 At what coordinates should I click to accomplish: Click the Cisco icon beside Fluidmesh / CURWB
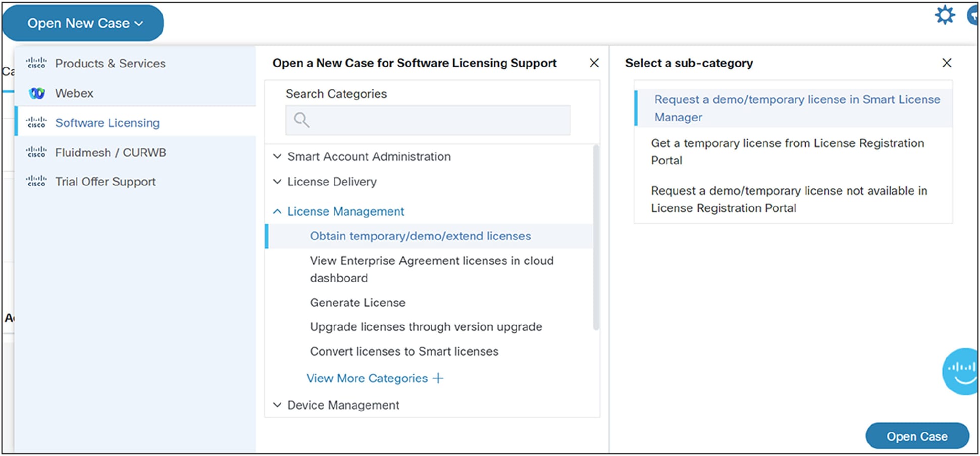coord(36,151)
